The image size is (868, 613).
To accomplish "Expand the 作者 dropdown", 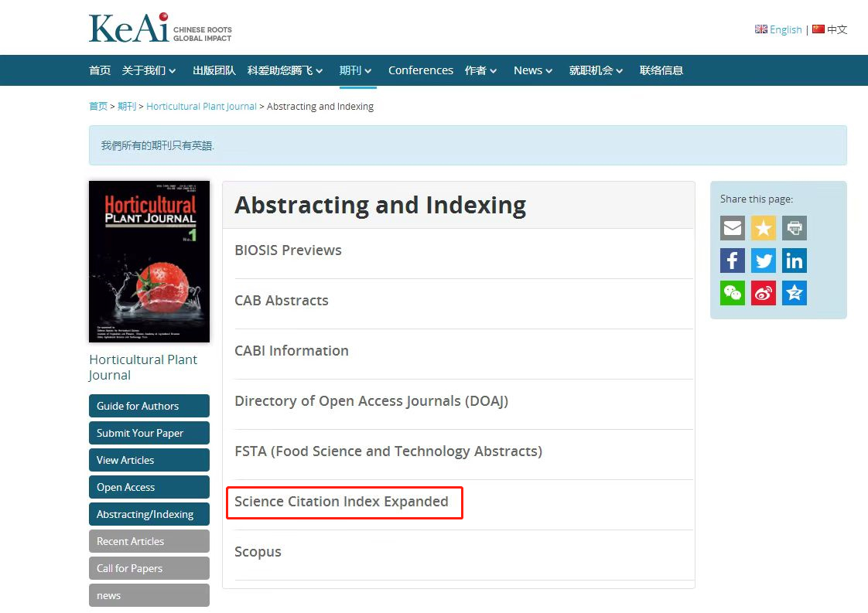I will (x=480, y=70).
